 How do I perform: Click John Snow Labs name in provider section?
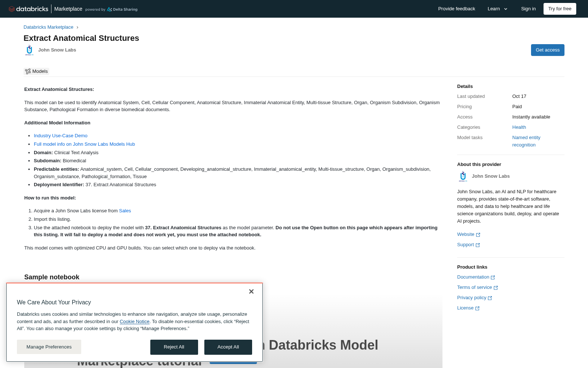(491, 176)
